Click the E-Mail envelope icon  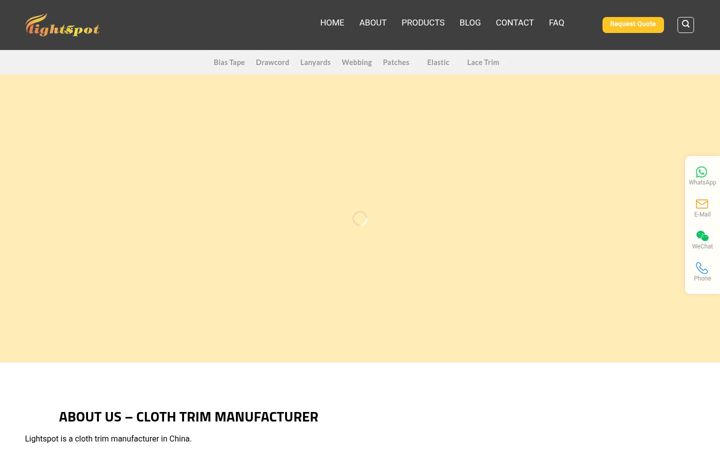point(702,204)
